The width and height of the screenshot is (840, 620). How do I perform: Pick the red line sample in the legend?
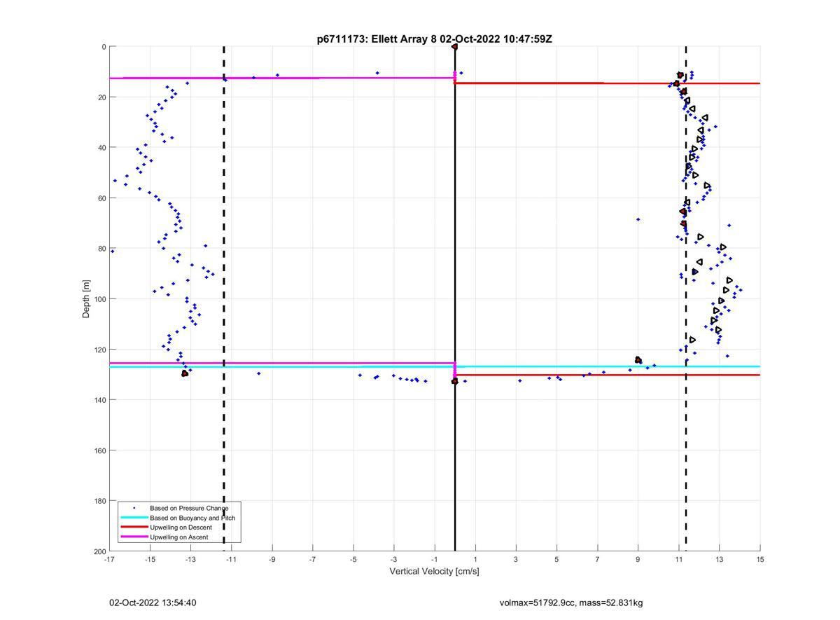pos(134,527)
